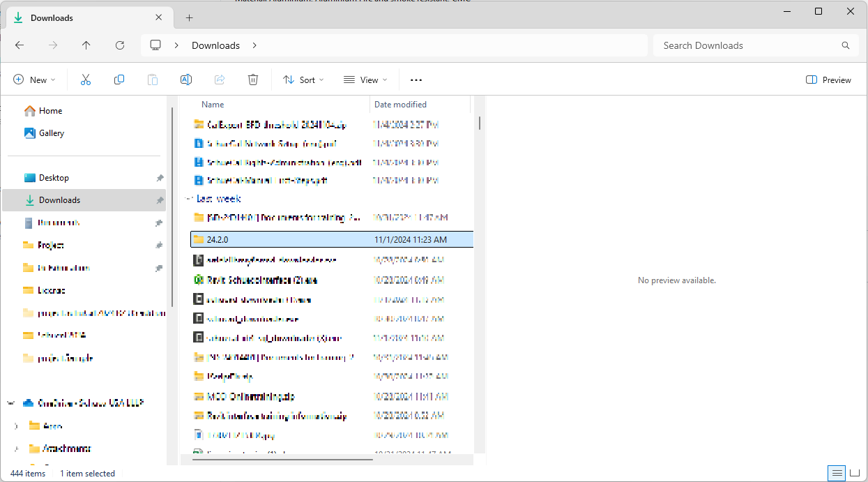Click the Rename icon in toolbar
868x482 pixels.
(x=186, y=80)
